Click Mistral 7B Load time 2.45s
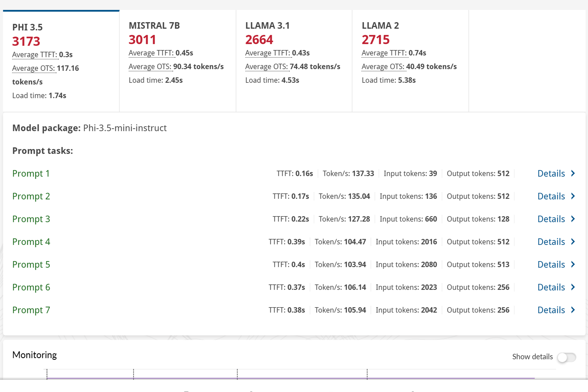The width and height of the screenshot is (588, 392). pos(156,80)
